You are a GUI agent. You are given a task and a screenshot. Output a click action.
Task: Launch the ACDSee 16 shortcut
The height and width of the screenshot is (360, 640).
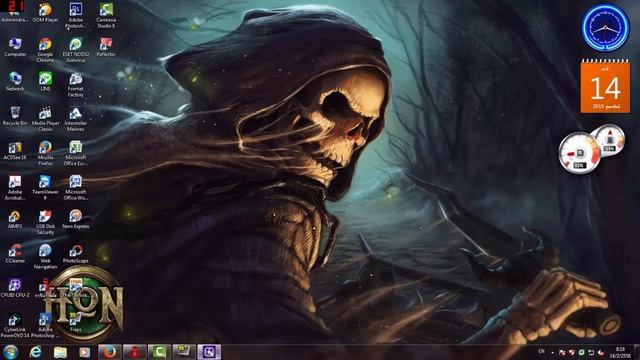[15, 150]
